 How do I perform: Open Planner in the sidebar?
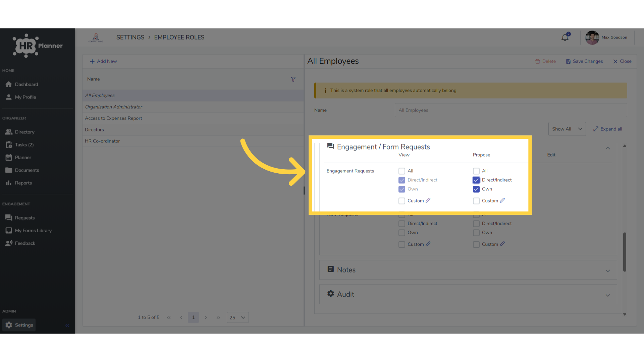(18, 158)
